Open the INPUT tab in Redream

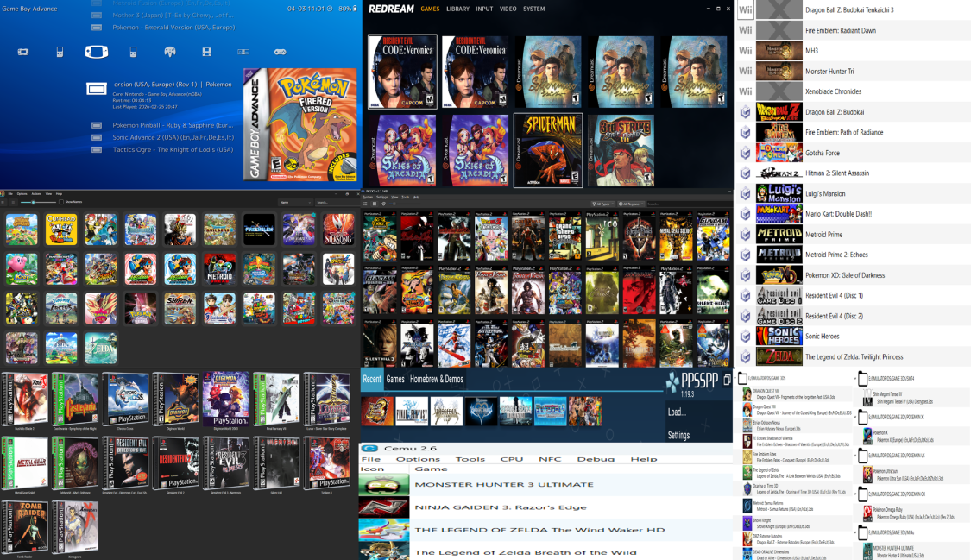click(484, 9)
